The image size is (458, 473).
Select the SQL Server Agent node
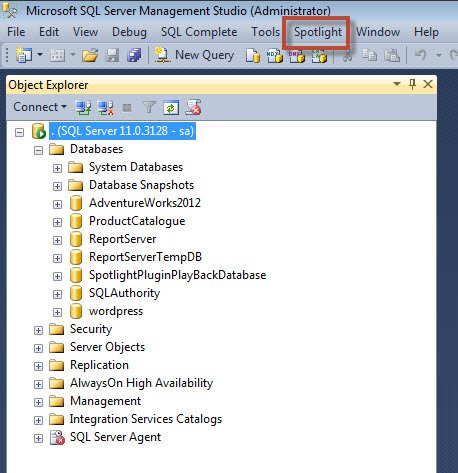pos(115,437)
